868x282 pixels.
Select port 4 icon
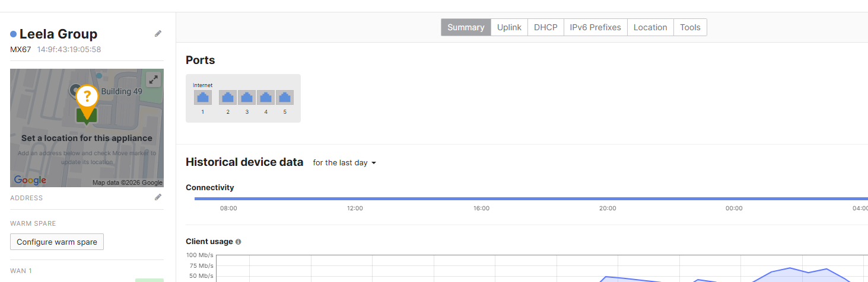266,98
